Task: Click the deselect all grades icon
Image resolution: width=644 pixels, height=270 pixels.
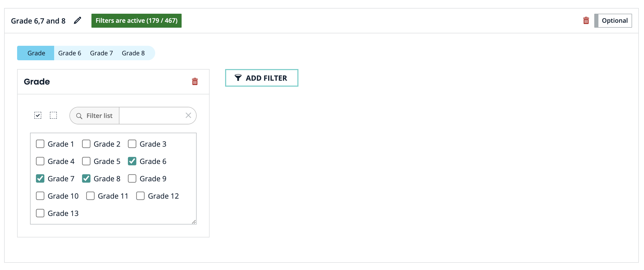Action: point(53,115)
